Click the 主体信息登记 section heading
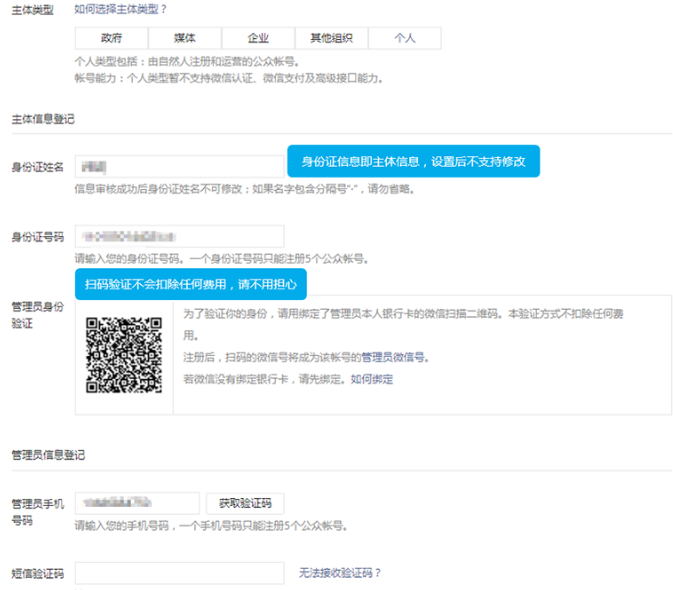Image resolution: width=673 pixels, height=590 pixels. (42, 119)
